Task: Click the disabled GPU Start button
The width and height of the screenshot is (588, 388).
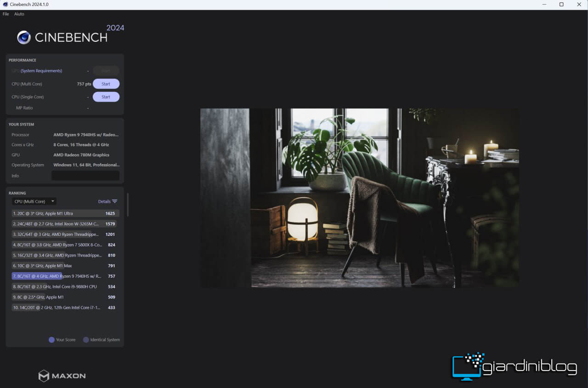Action: coord(106,71)
